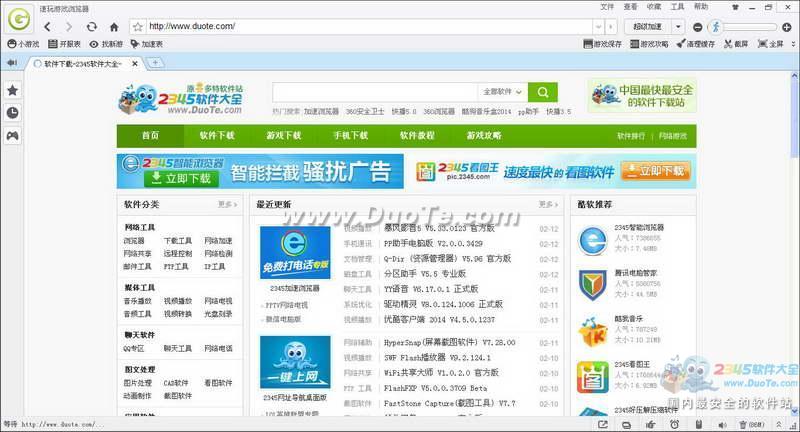Viewport: 800px width, 432px height.
Task: Open the 找新游 bookmark
Action: 106,44
